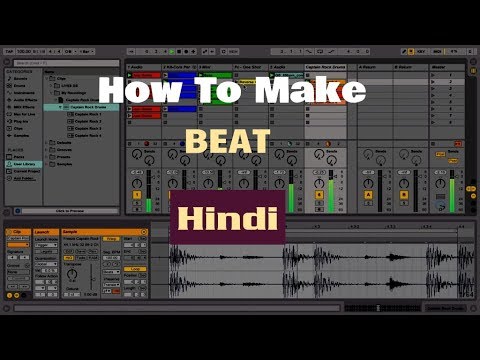This screenshot has height=360, width=480.
Task: Toggle Draw Mode pencil icon
Action: click(404, 52)
